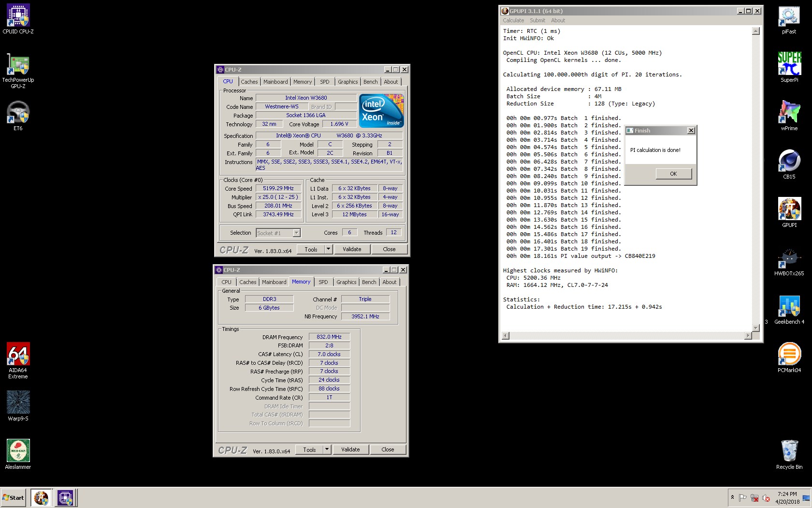Image resolution: width=812 pixels, height=508 pixels.
Task: Switch to Mainboard tab in upper CPU-Z
Action: (275, 82)
